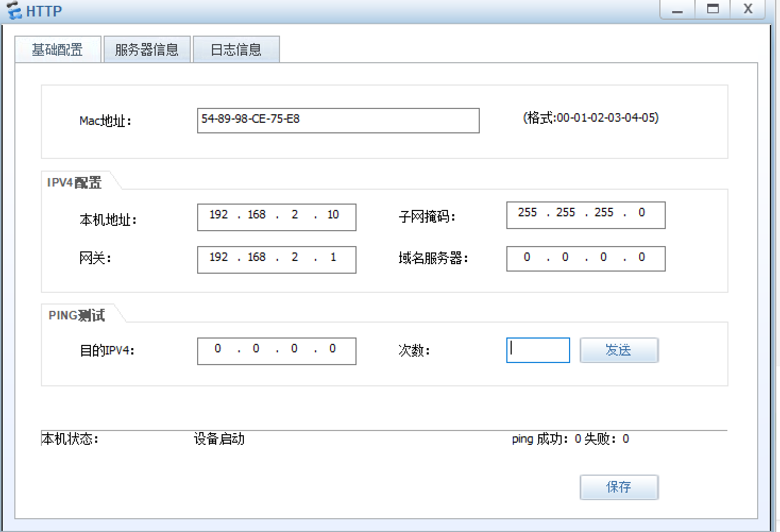
Task: Minimize the HTTP window
Action: point(677,10)
